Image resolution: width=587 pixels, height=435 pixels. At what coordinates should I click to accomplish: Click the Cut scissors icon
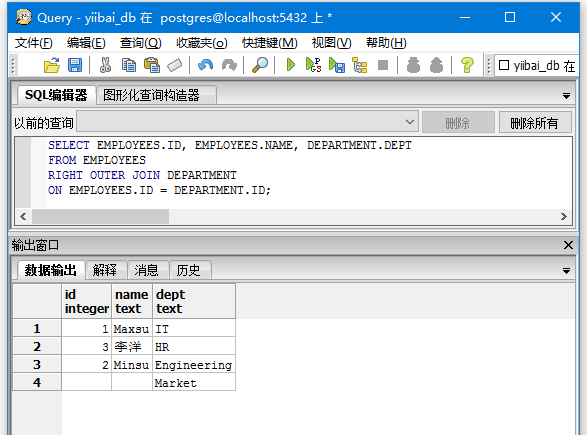coord(105,65)
